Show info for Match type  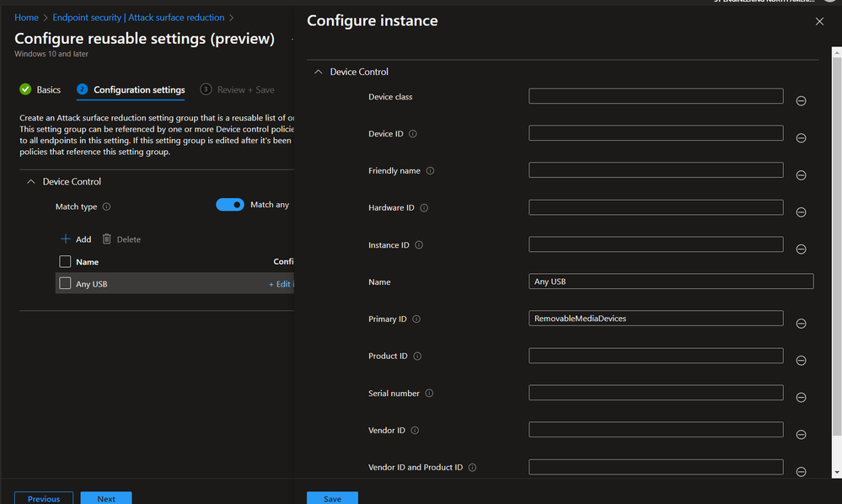click(x=106, y=206)
